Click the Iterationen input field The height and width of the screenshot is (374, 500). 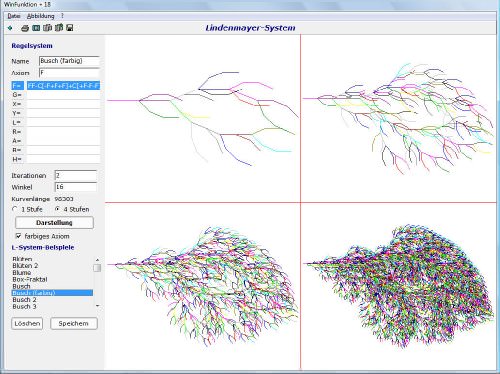click(x=76, y=175)
